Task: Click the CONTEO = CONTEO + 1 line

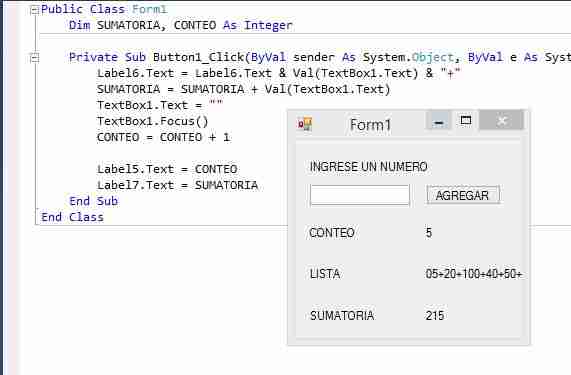Action: point(163,137)
